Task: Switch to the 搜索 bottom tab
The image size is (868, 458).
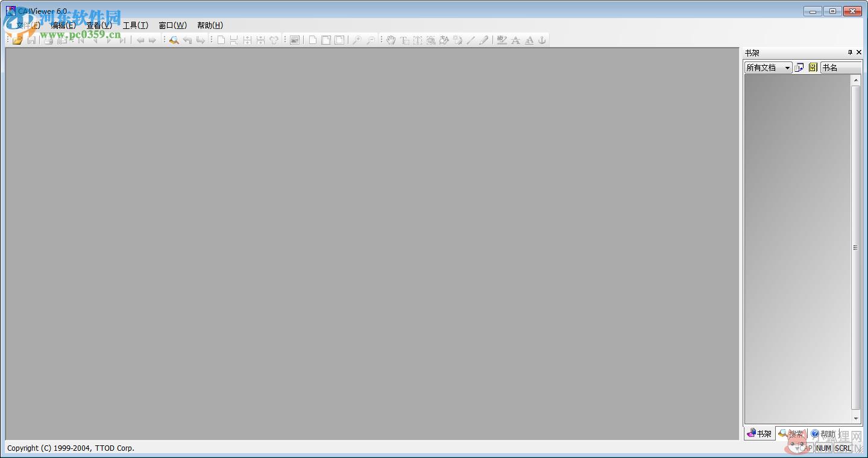Action: pos(791,433)
